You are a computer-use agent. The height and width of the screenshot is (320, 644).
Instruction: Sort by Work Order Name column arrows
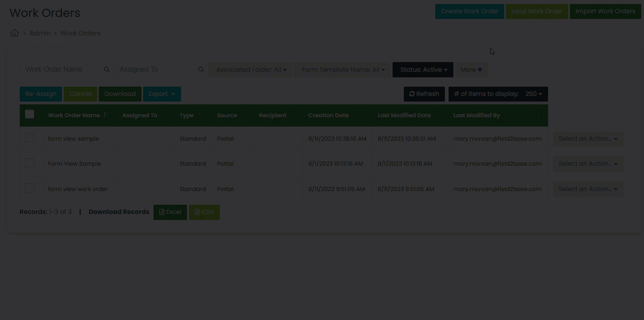[106, 115]
